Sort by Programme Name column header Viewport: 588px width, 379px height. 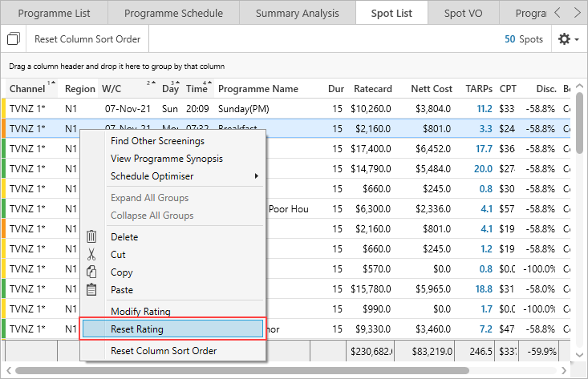tap(258, 89)
